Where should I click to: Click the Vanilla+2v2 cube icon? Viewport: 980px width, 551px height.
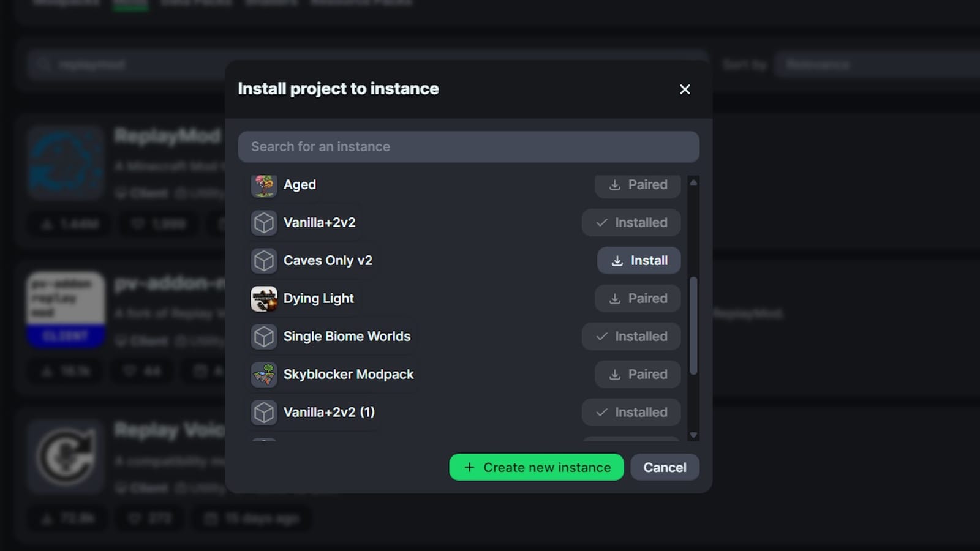[x=264, y=223]
